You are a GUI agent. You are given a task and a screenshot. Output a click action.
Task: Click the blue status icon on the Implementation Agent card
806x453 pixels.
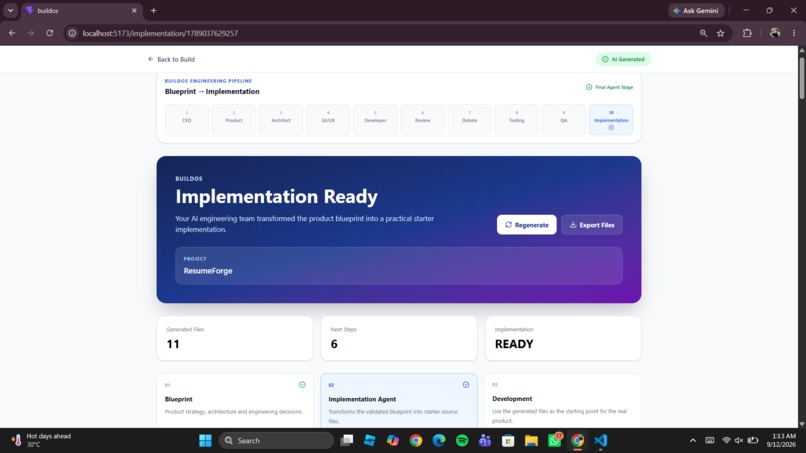[466, 385]
